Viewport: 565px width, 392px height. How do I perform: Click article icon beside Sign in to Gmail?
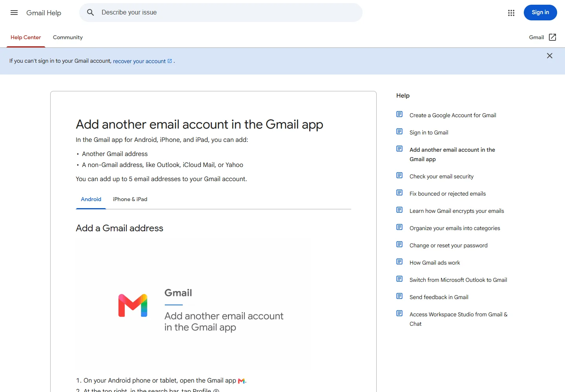[399, 131]
